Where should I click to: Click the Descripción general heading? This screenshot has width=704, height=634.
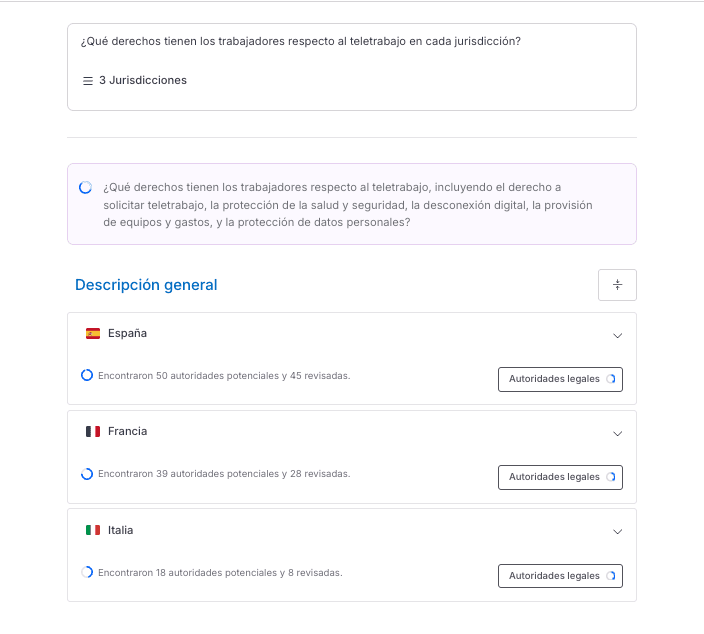point(146,285)
